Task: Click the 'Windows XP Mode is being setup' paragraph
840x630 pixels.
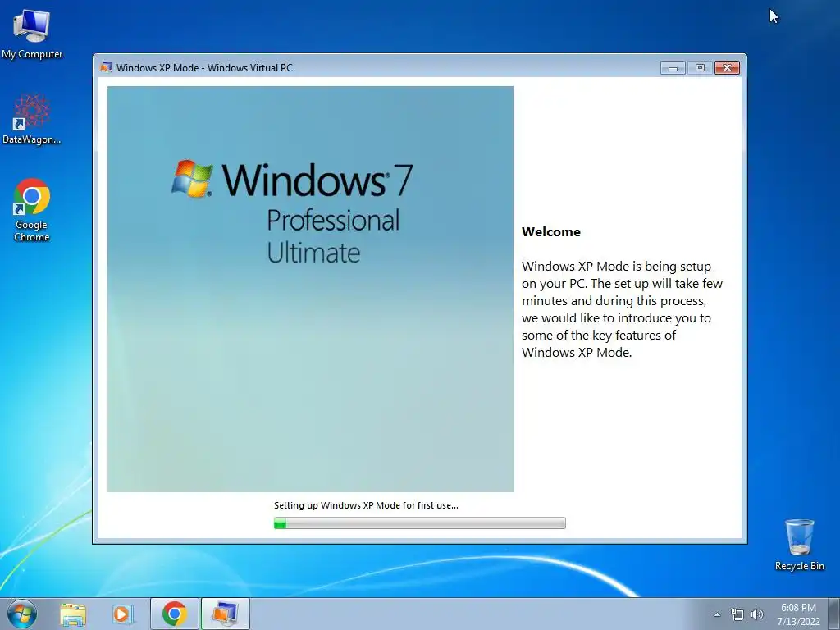Action: (x=622, y=309)
